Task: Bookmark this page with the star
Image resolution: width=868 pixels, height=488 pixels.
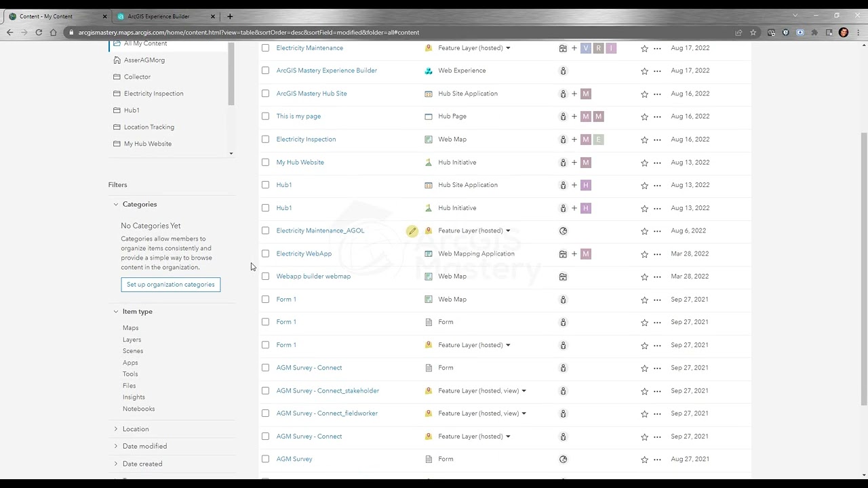Action: click(x=753, y=33)
